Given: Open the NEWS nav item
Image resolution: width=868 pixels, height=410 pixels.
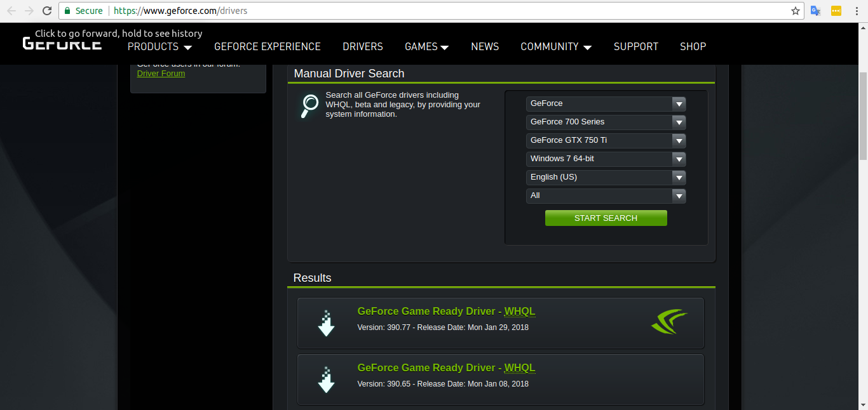Looking at the screenshot, I should click(485, 46).
